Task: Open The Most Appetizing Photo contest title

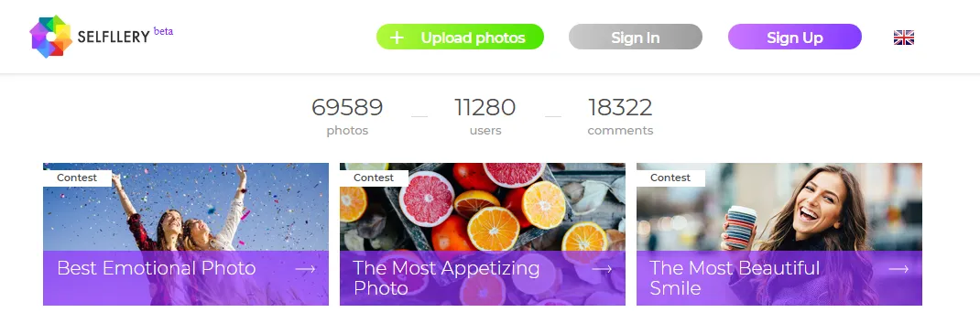Action: click(446, 278)
